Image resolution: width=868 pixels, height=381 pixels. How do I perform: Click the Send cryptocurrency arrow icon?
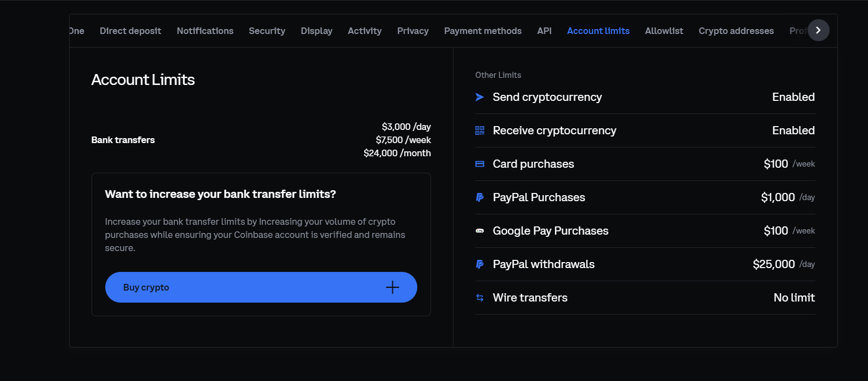tap(480, 97)
